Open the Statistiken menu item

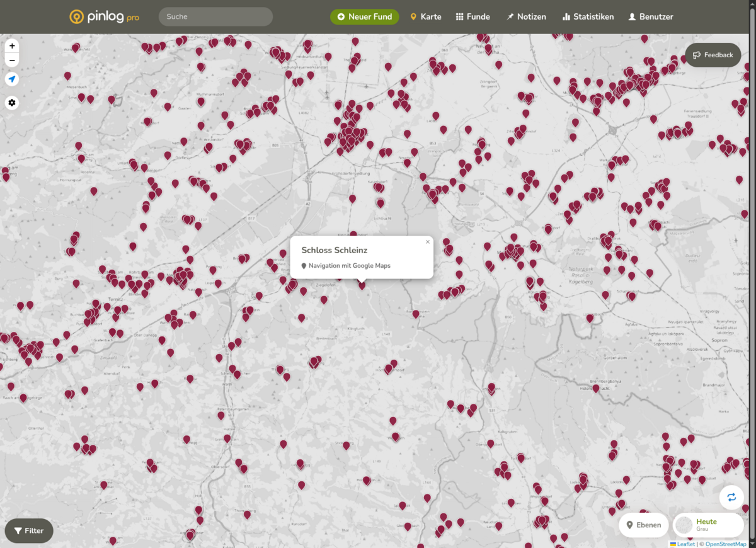point(588,17)
